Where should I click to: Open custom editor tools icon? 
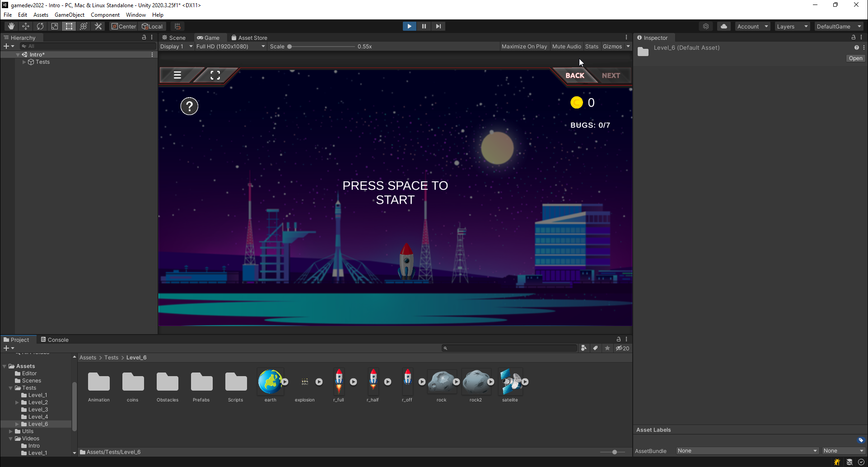(98, 26)
